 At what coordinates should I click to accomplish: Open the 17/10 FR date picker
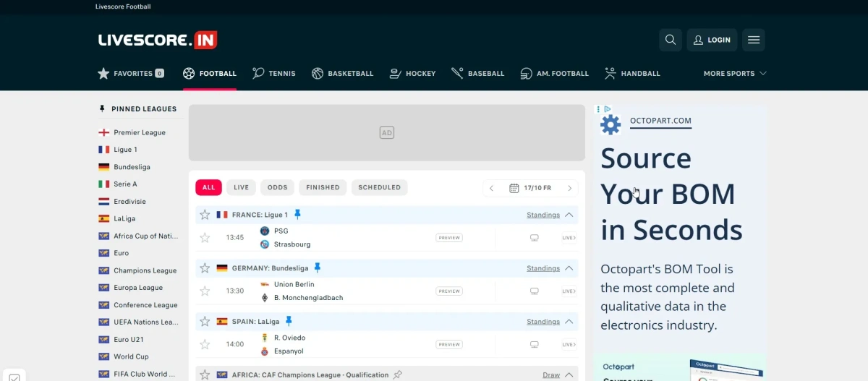pos(530,188)
